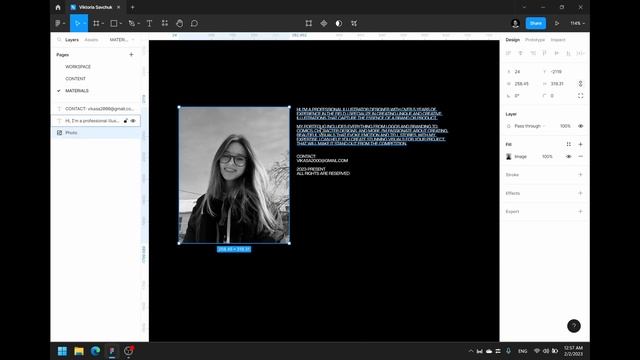
Task: Add a Stroke with the plus button
Action: pos(580,175)
